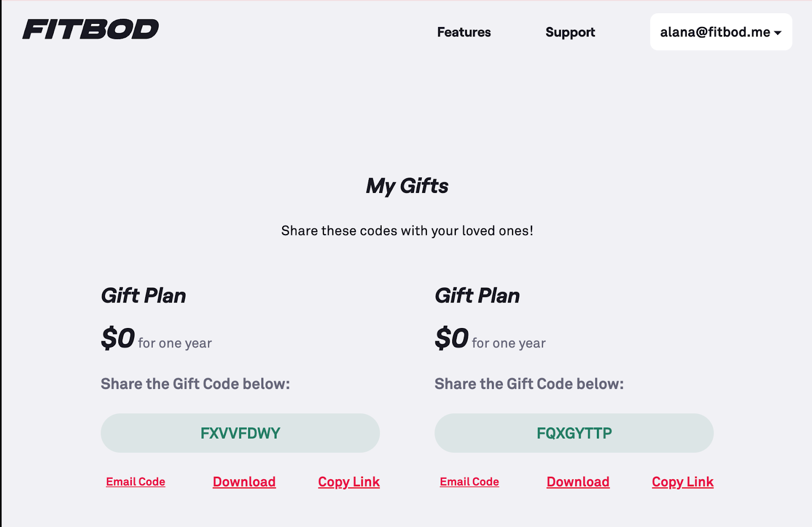Select the gift code FQXGYTTP

tap(573, 433)
